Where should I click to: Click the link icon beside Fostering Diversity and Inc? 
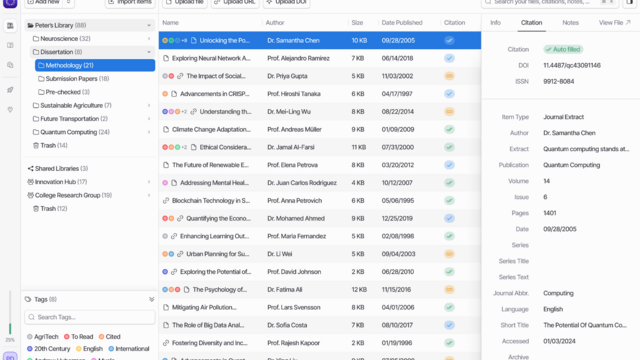[x=166, y=343]
